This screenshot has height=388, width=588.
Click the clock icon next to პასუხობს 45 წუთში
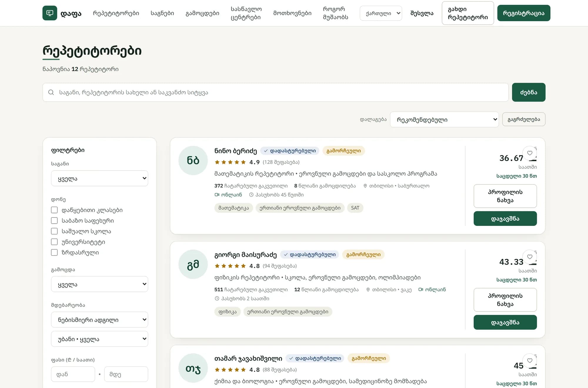pyautogui.click(x=251, y=195)
